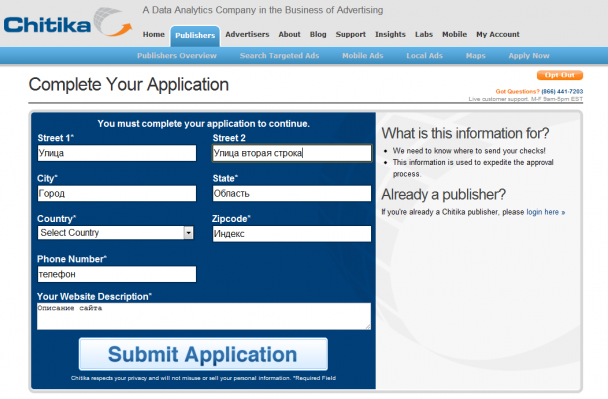Click Apply Now in the subnavigation
608x399 pixels.
(529, 56)
